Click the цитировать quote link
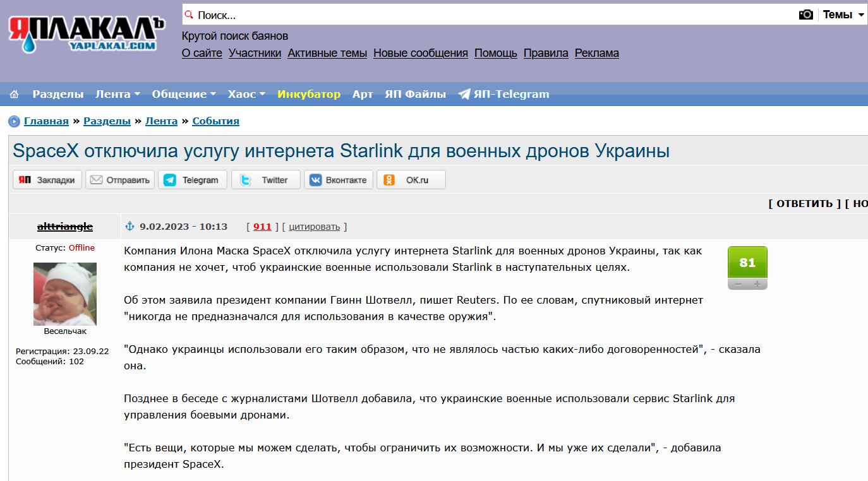 click(314, 227)
